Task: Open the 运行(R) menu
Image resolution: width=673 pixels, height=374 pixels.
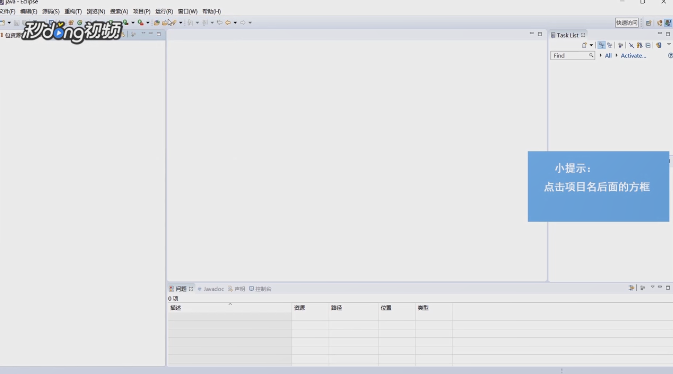Action: click(x=164, y=12)
